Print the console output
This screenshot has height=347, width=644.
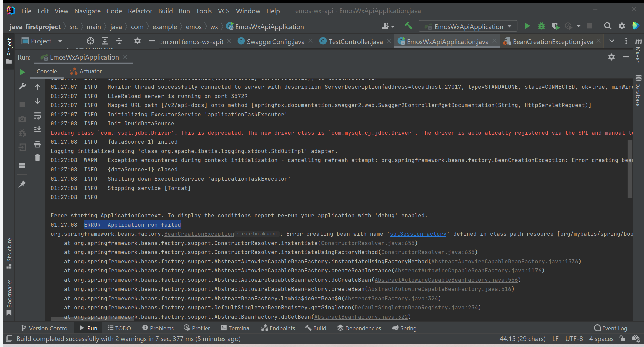pyautogui.click(x=37, y=144)
